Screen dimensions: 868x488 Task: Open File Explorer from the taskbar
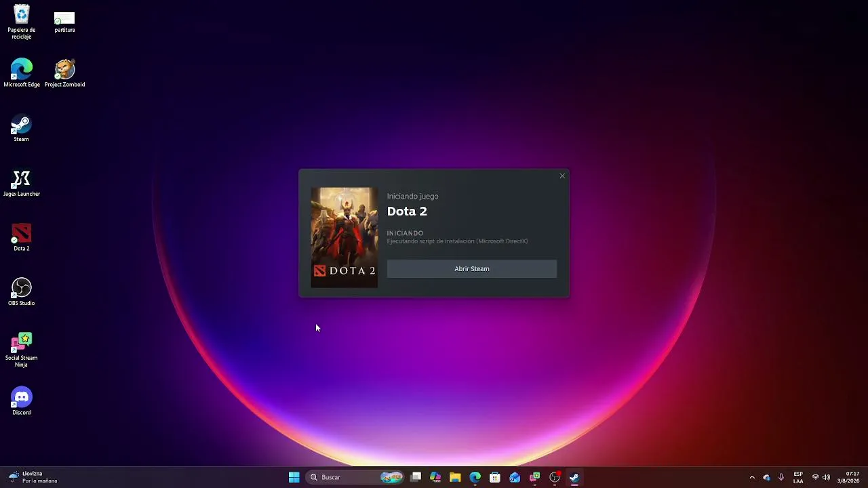click(x=455, y=477)
